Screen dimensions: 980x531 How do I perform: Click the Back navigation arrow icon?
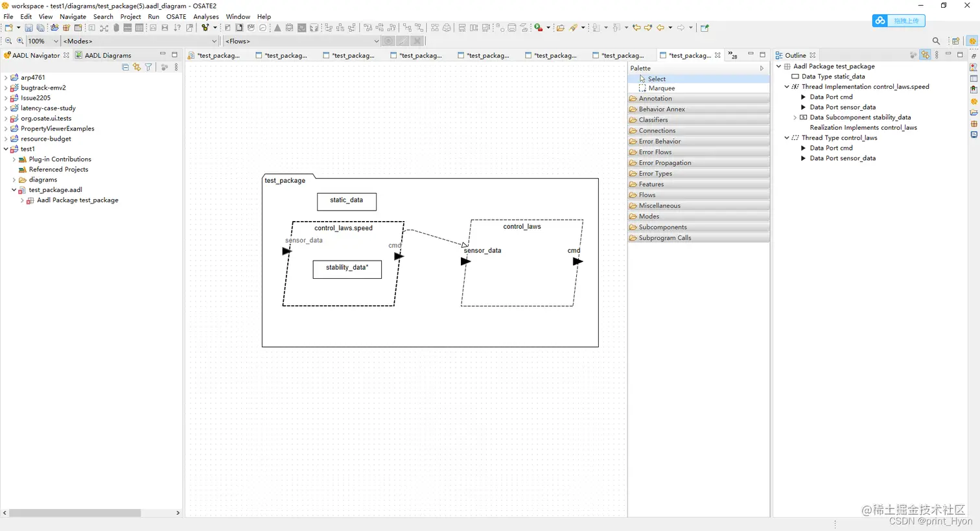pos(660,28)
